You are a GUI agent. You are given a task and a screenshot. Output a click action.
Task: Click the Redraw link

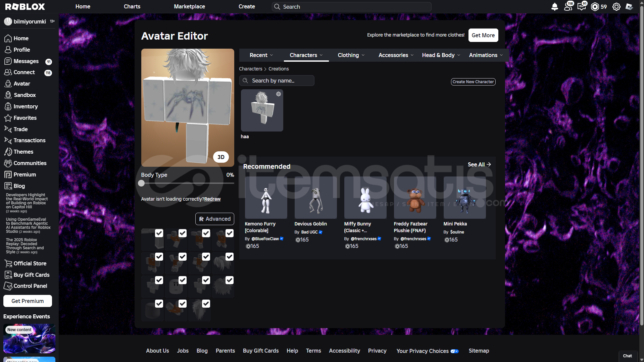212,199
